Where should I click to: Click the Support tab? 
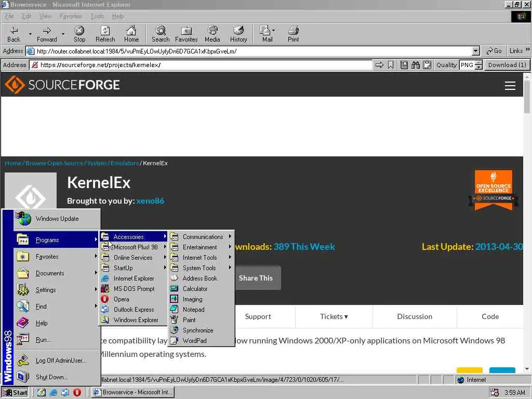pos(258,316)
